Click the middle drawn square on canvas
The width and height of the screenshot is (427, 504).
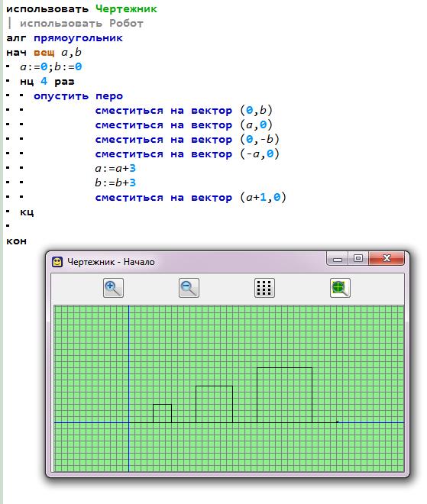(x=214, y=405)
